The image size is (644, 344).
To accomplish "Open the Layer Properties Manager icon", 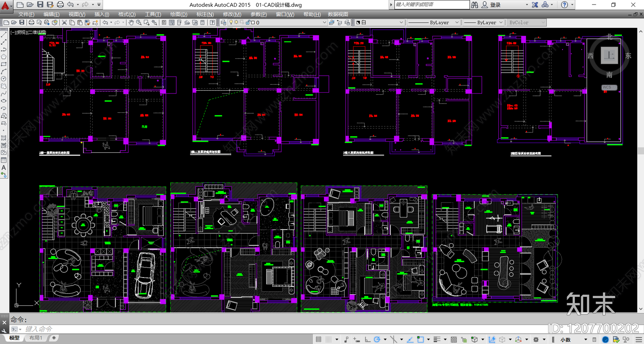I will pyautogui.click(x=223, y=23).
